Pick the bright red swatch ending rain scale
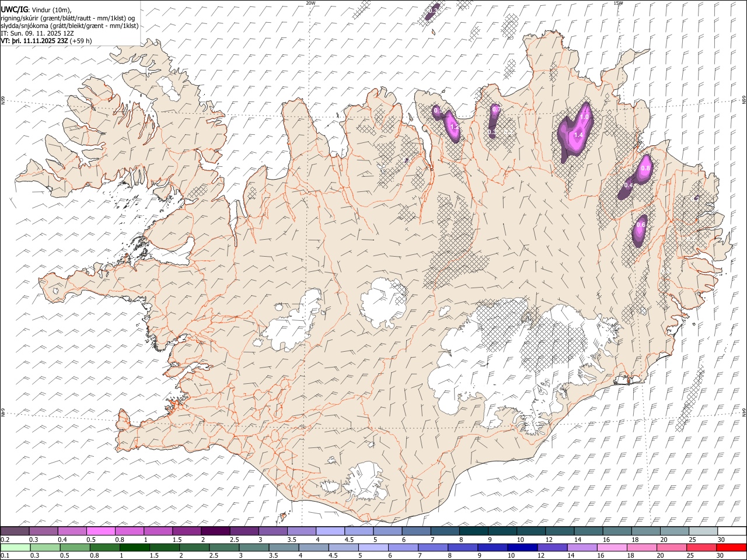747x560 pixels. [x=731, y=547]
